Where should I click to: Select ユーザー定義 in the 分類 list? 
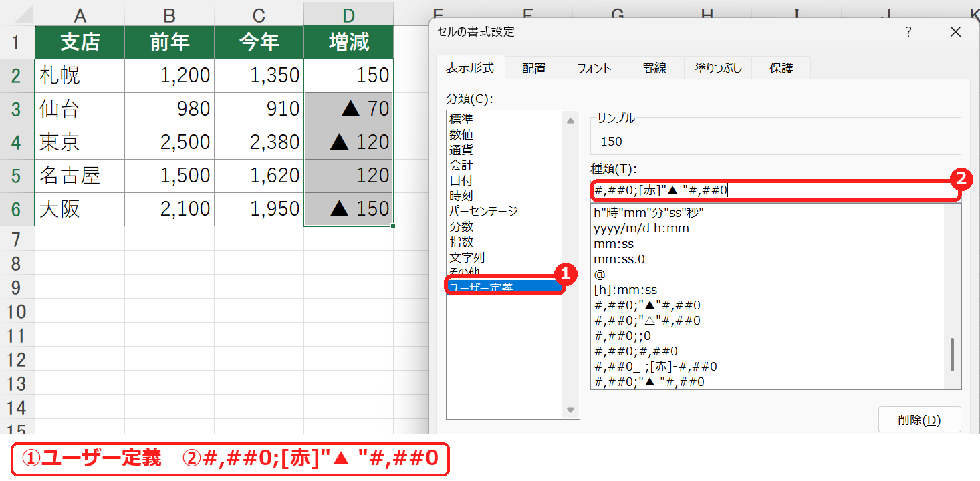click(505, 287)
